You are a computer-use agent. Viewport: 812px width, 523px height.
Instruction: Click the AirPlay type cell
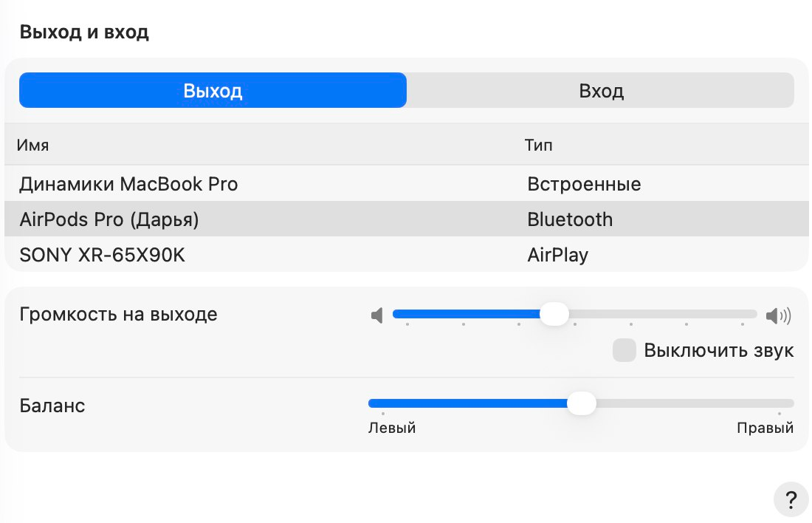[x=557, y=256]
